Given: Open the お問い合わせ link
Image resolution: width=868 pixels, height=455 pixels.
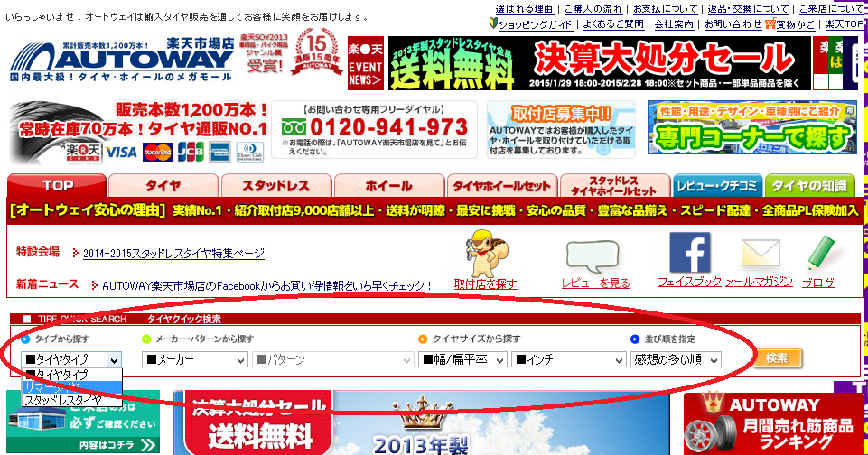Looking at the screenshot, I should pos(733,24).
